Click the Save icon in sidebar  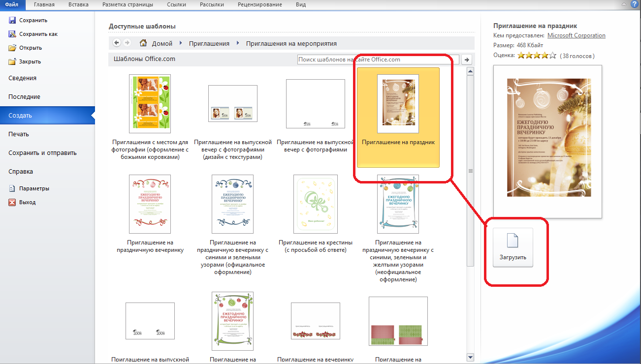pyautogui.click(x=12, y=20)
